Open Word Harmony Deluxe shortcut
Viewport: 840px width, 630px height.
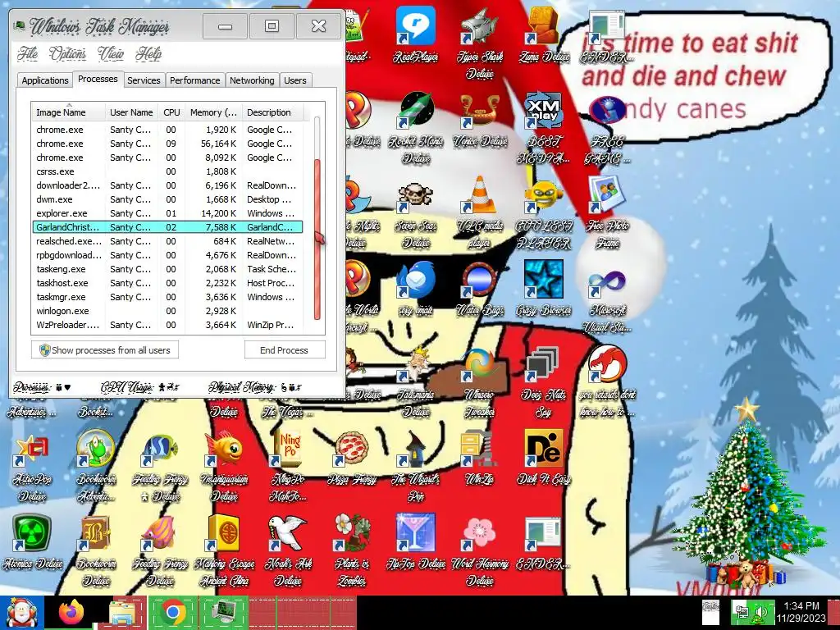pyautogui.click(x=479, y=550)
